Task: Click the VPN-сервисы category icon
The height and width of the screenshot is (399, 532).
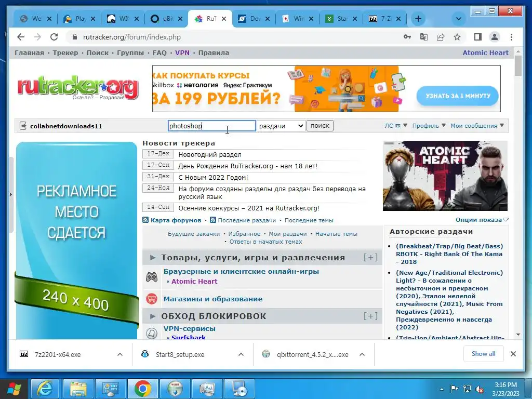Action: [151, 333]
